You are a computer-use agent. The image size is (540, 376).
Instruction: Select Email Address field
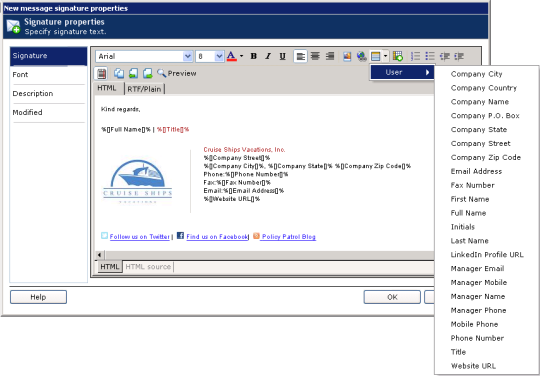(x=476, y=171)
